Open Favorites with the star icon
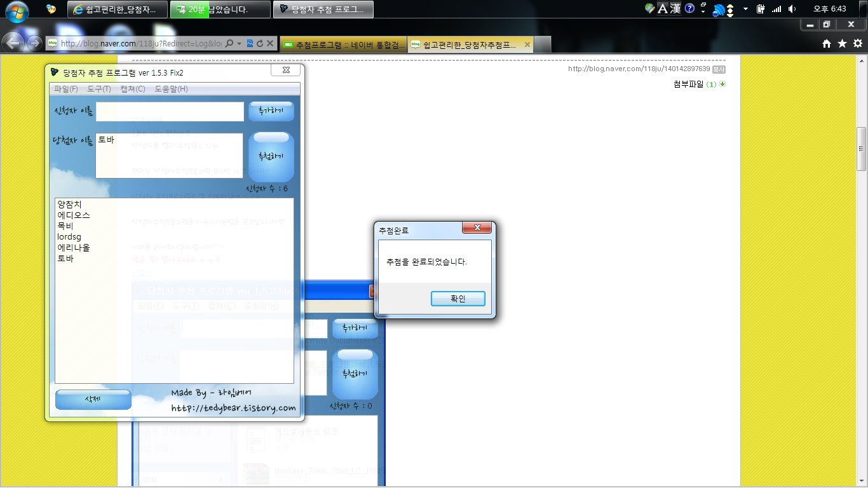 843,43
